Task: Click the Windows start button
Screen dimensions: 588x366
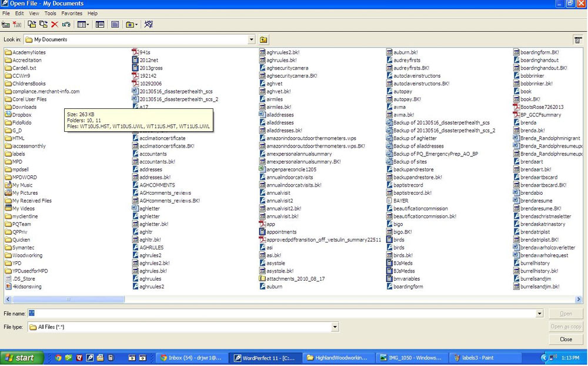Action: pyautogui.click(x=21, y=357)
